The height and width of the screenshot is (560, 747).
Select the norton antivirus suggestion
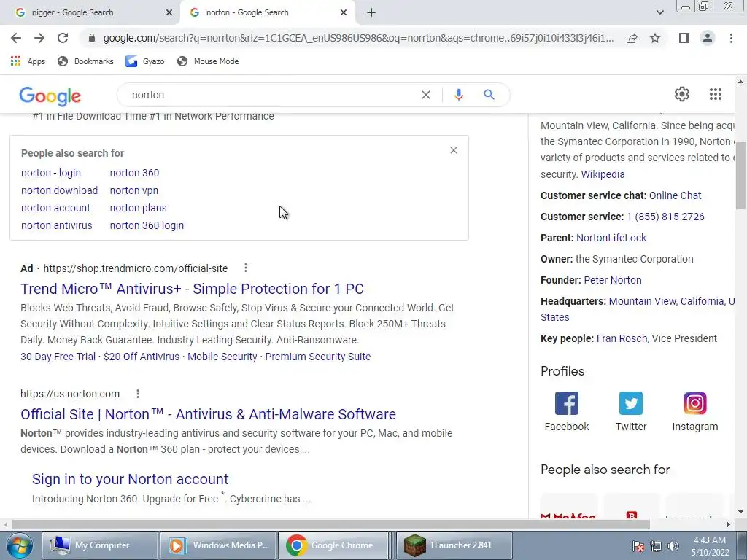56,226
